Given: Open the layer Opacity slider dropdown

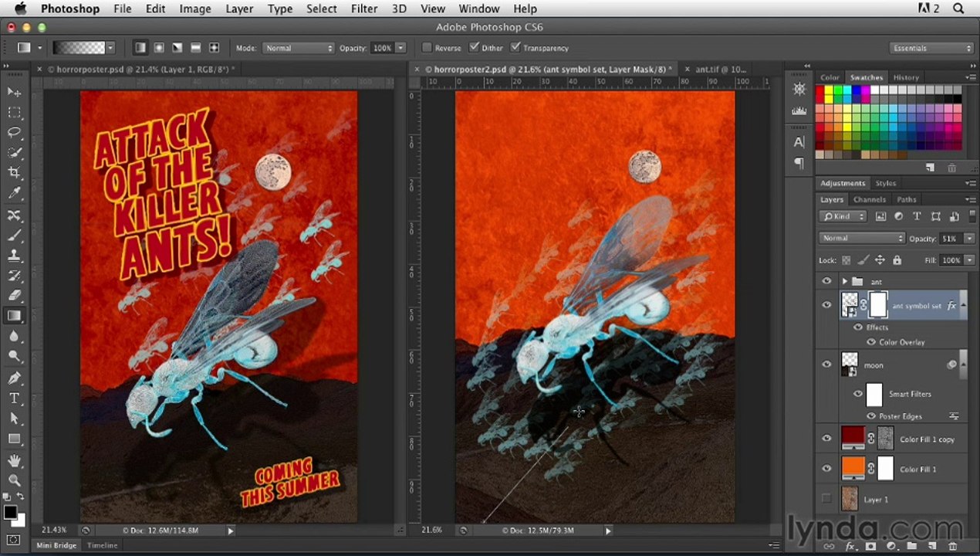Looking at the screenshot, I should point(969,238).
